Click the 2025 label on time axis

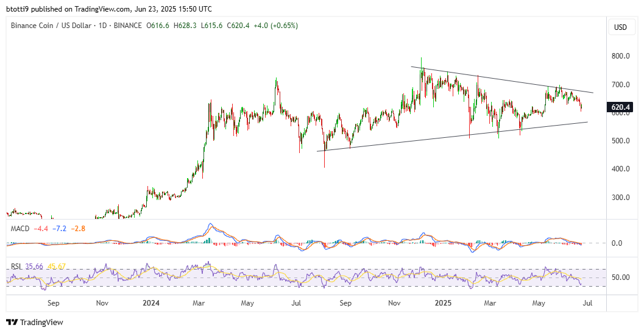442,303
